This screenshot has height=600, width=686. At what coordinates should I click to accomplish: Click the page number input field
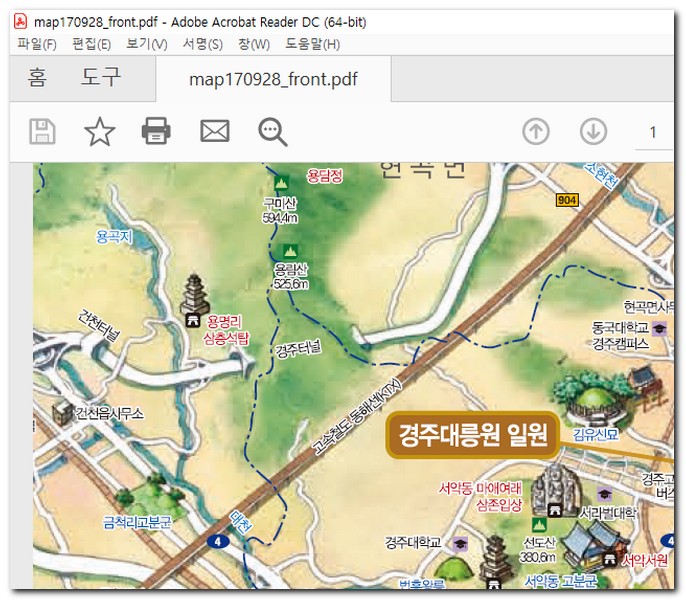click(654, 132)
